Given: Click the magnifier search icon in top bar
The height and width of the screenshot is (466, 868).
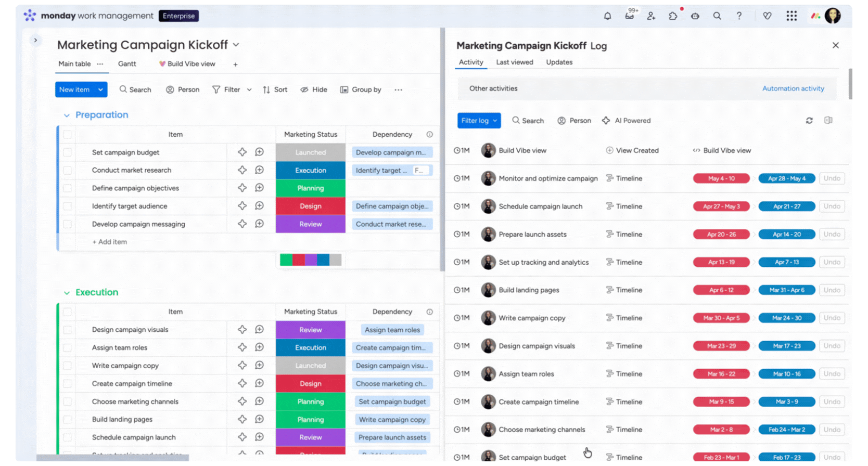Looking at the screenshot, I should (717, 16).
